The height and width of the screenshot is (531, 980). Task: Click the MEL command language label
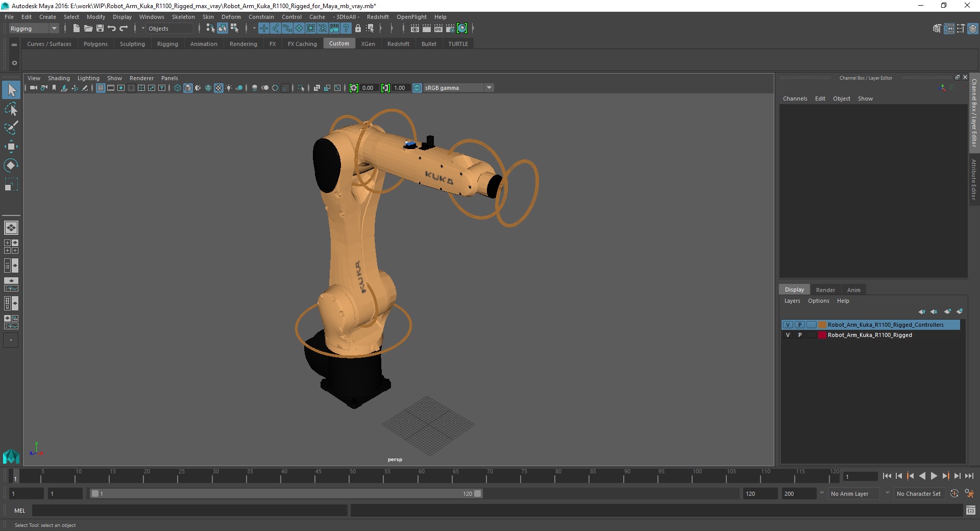pyautogui.click(x=19, y=510)
